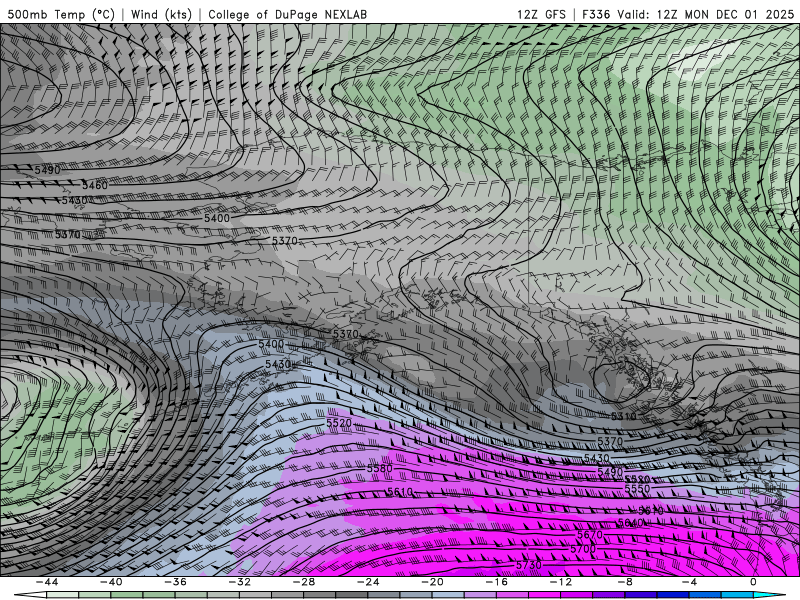
Task: Click the '12Z GFS' model run label
Action: coord(541,14)
